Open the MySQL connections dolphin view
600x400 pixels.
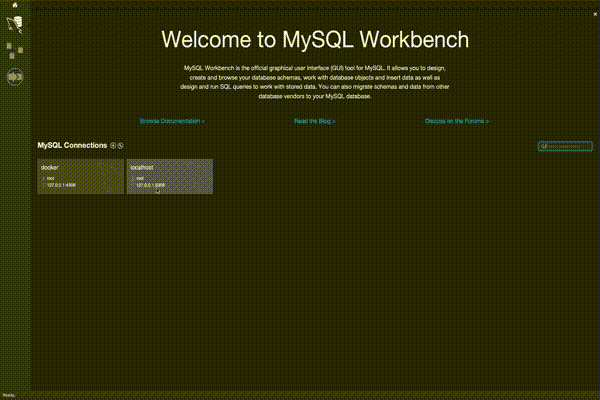click(x=15, y=24)
